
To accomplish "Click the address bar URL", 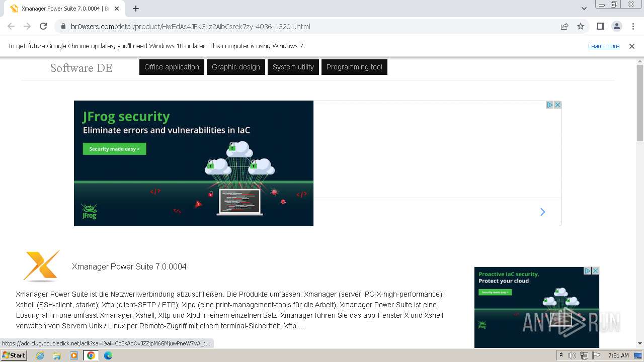I will [x=191, y=27].
